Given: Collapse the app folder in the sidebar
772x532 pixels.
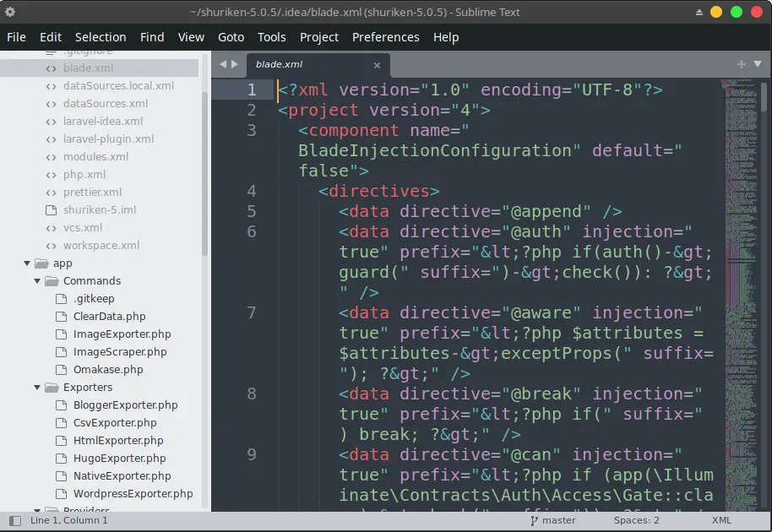Looking at the screenshot, I should [x=27, y=263].
